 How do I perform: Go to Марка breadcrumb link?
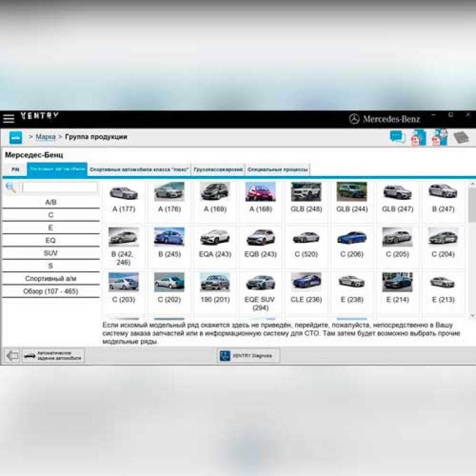(x=46, y=137)
